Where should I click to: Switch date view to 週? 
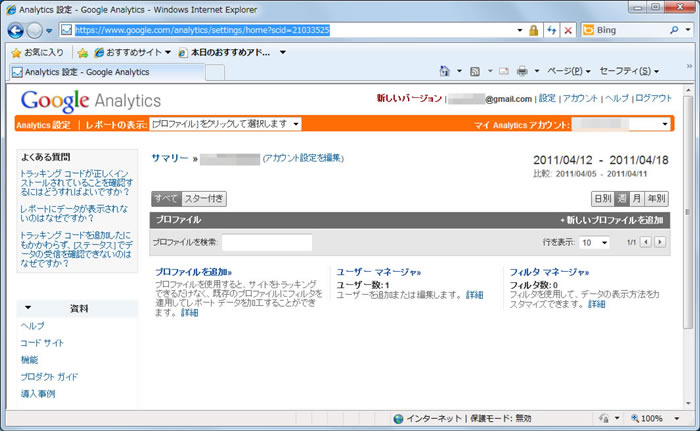pyautogui.click(x=622, y=198)
